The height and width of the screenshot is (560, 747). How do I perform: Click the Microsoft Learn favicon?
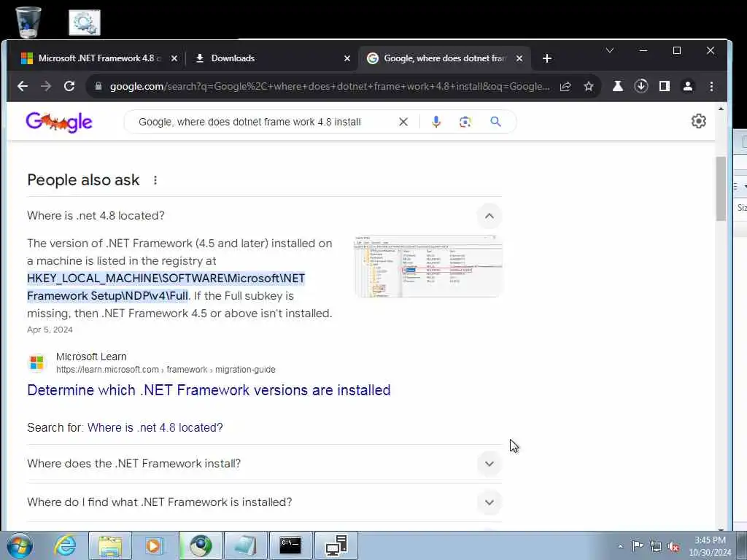coord(36,363)
